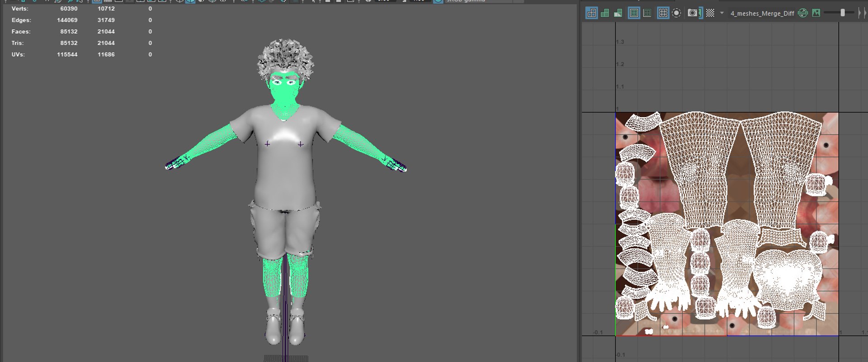The width and height of the screenshot is (868, 362).
Task: Click the Edges label in the poly count
Action: [21, 20]
